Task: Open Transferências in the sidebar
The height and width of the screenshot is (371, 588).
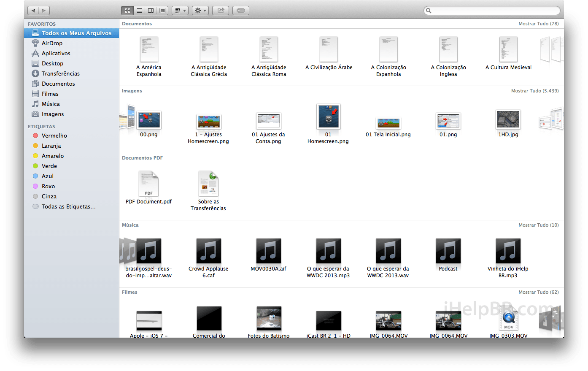Action: (72, 73)
